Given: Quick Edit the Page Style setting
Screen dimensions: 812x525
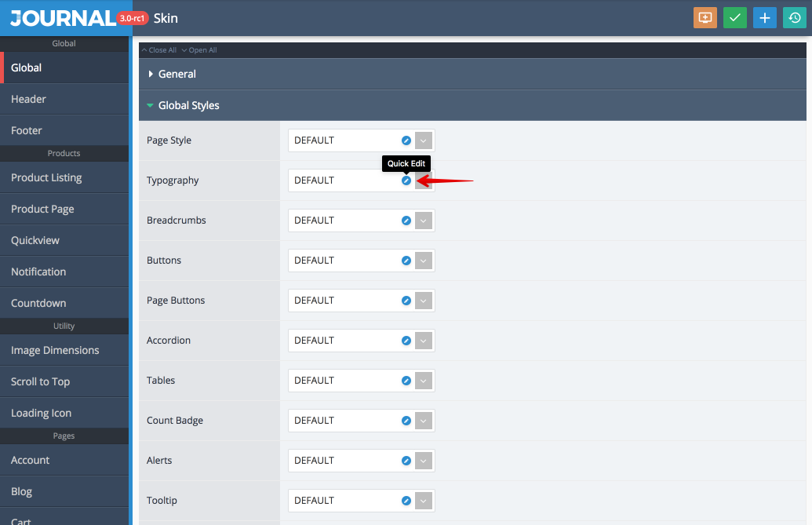Looking at the screenshot, I should point(406,140).
